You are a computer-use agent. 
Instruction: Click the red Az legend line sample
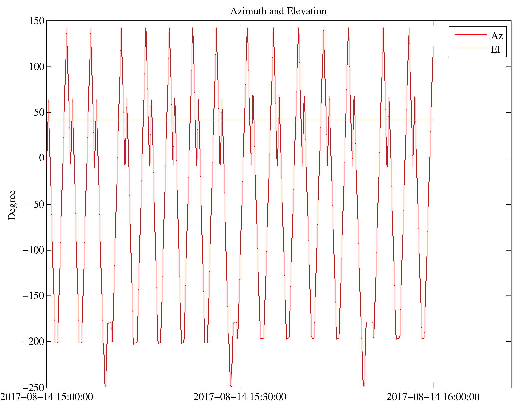point(471,34)
